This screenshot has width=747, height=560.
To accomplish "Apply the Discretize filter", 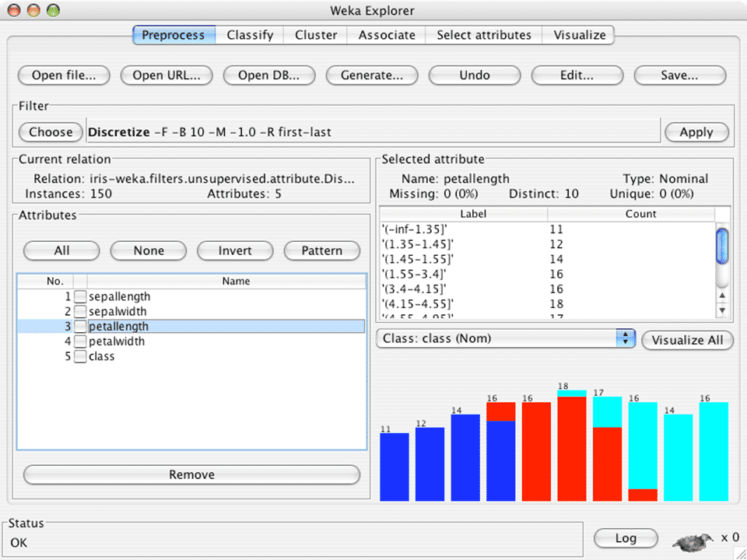I will tap(696, 131).
